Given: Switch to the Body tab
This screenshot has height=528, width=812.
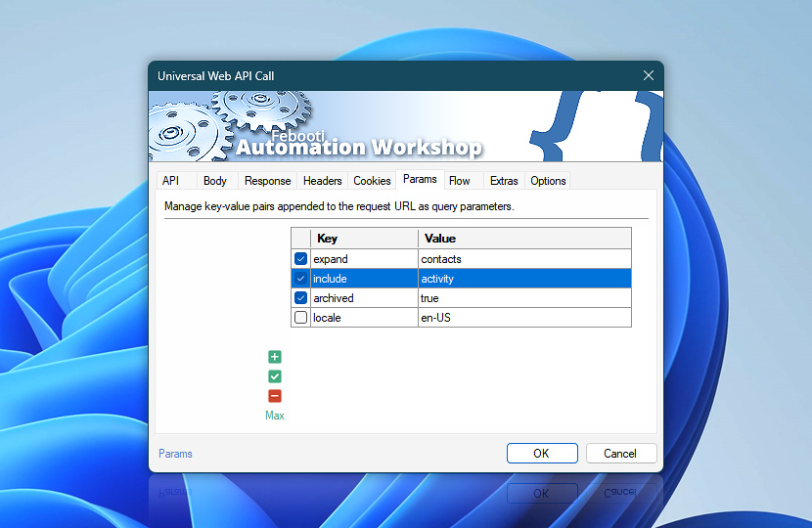Looking at the screenshot, I should point(215,181).
